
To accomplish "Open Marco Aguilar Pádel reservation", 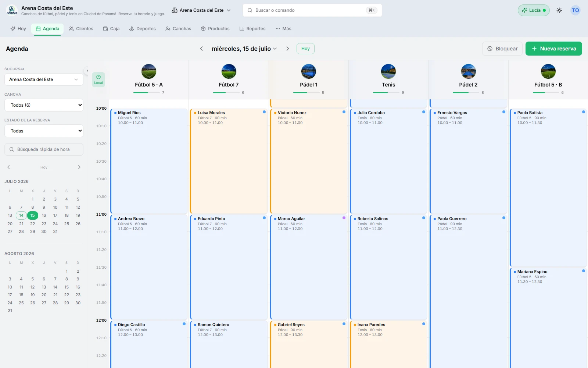I will pyautogui.click(x=309, y=267).
